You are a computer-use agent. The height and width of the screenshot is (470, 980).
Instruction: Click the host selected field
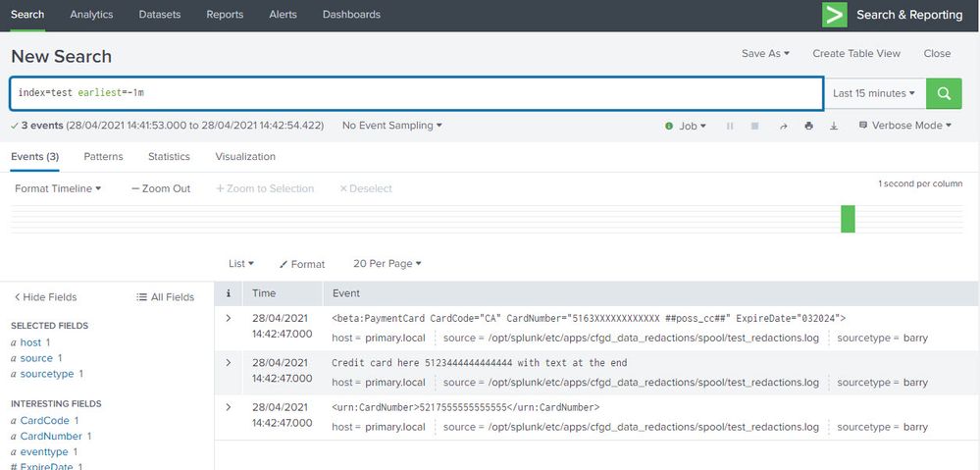click(30, 342)
